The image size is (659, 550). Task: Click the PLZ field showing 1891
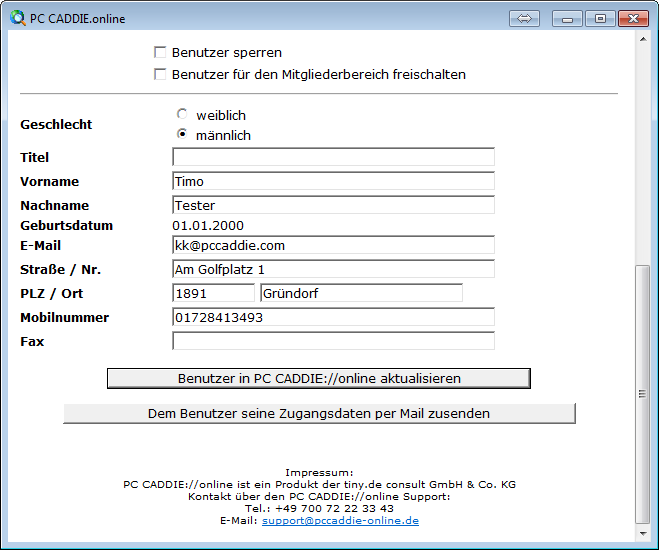[x=214, y=292]
